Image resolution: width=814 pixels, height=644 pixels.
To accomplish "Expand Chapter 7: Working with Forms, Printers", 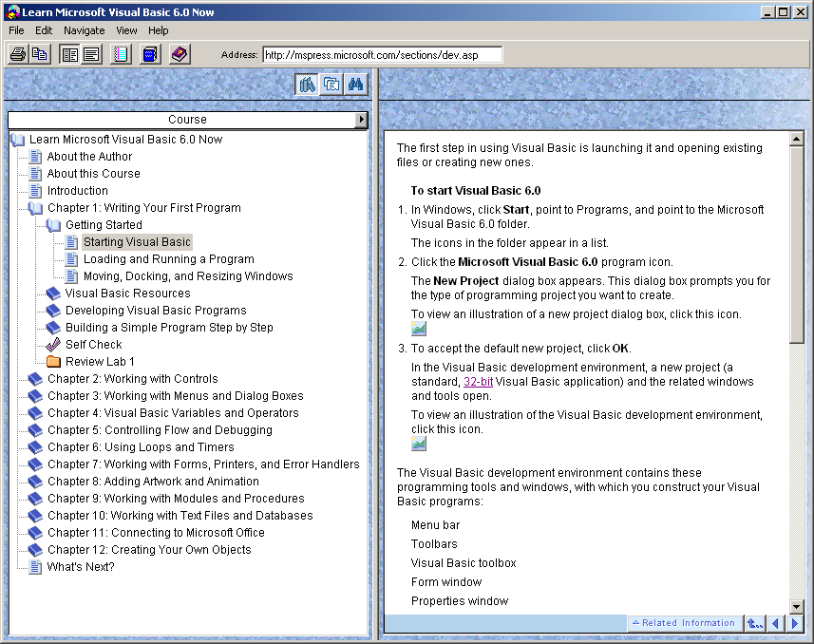I will click(x=35, y=464).
